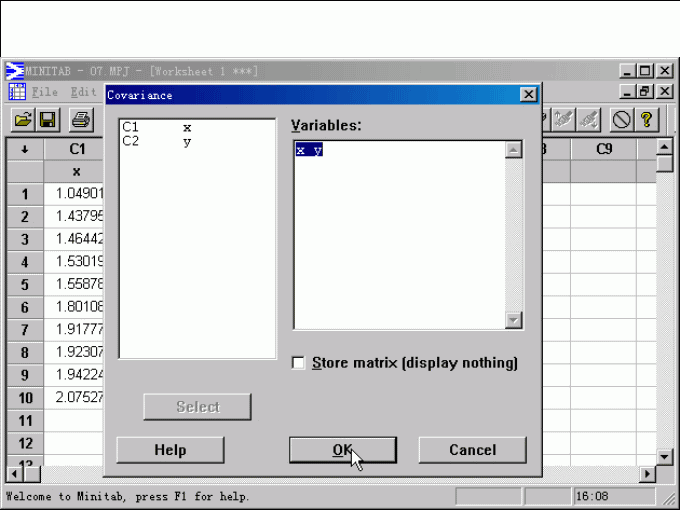Open the Edit menu
Image resolution: width=680 pixels, height=510 pixels.
[83, 92]
